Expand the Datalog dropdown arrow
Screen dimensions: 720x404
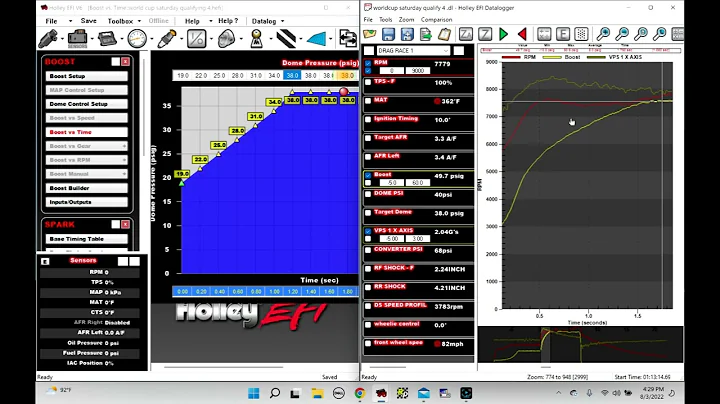[x=282, y=21]
